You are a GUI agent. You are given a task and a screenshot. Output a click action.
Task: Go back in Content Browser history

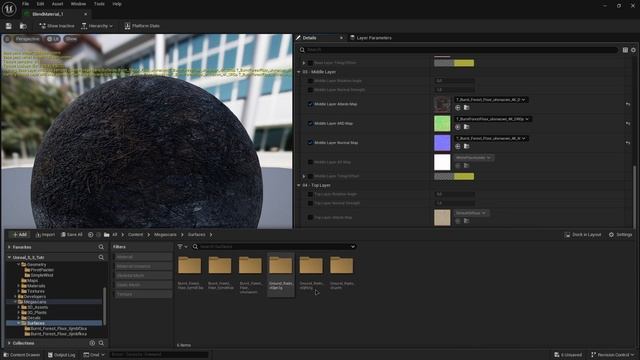[x=91, y=235]
